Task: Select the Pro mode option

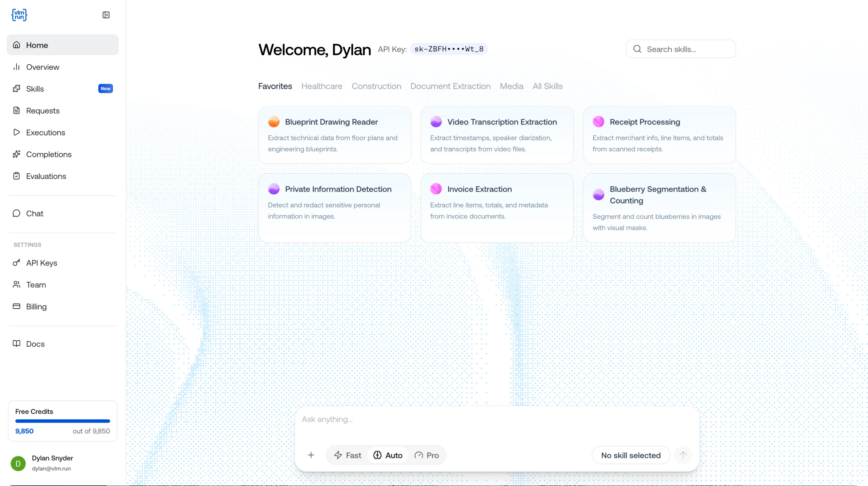Action: [x=427, y=455]
